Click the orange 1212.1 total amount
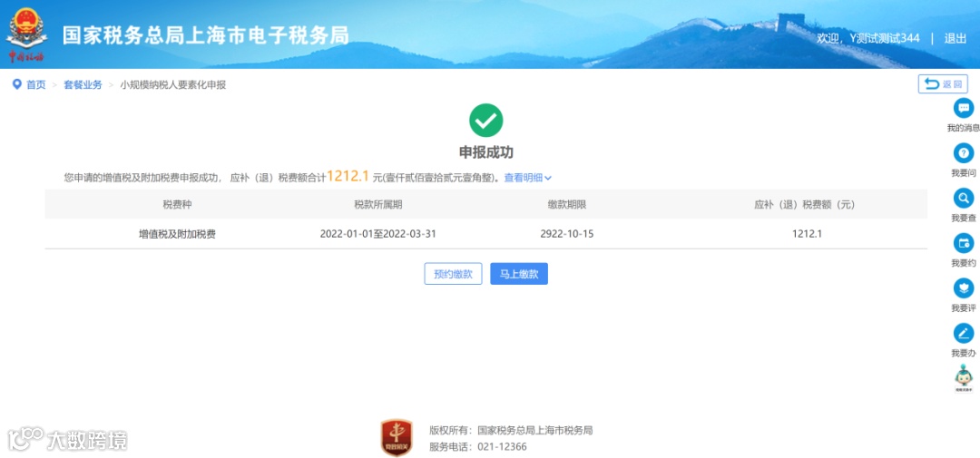The width and height of the screenshot is (980, 458). 348,176
